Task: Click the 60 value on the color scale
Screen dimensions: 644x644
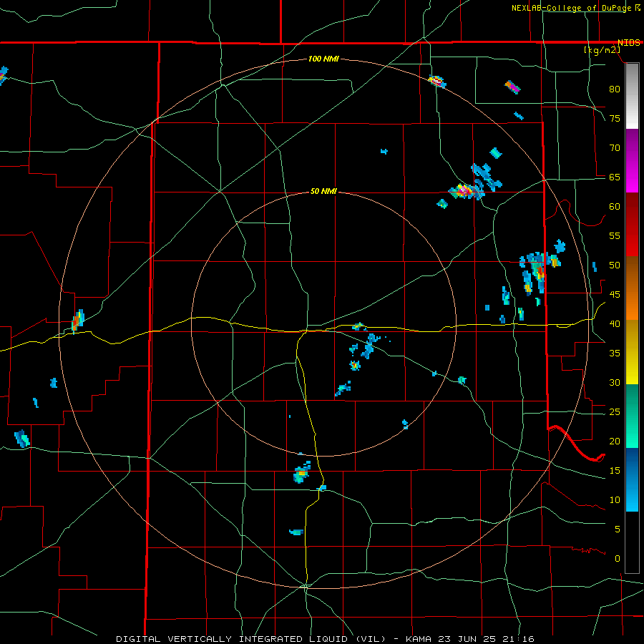Action: tap(615, 207)
